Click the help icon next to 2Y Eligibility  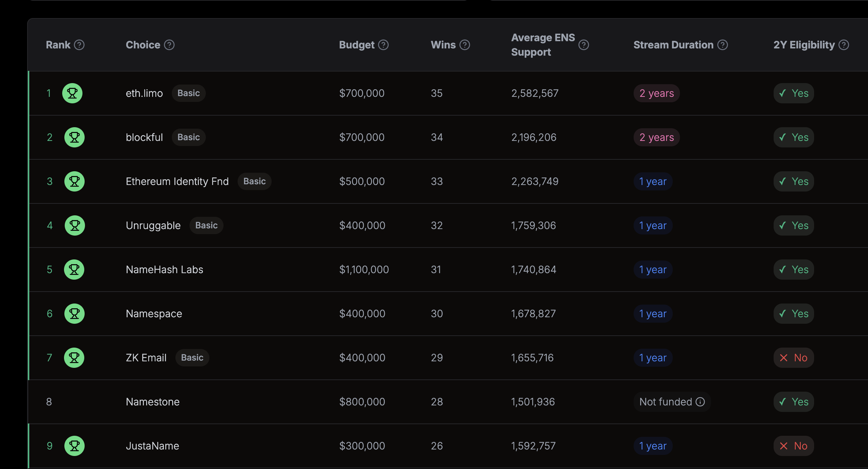pyautogui.click(x=844, y=45)
